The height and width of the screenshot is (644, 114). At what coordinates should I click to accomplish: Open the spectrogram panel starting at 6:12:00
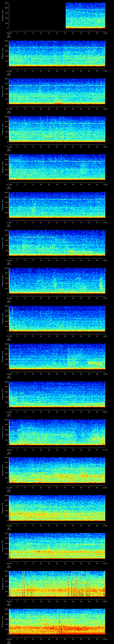coord(57,129)
